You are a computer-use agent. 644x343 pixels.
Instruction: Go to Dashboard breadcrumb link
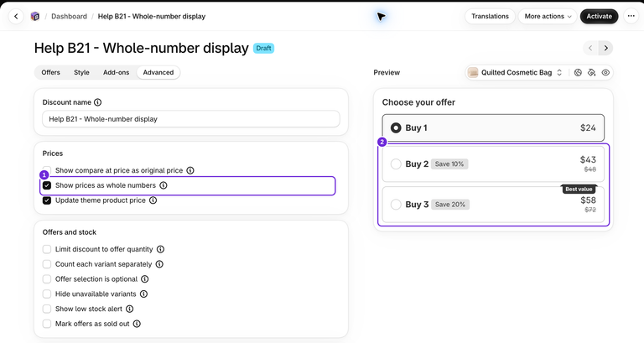pyautogui.click(x=69, y=17)
